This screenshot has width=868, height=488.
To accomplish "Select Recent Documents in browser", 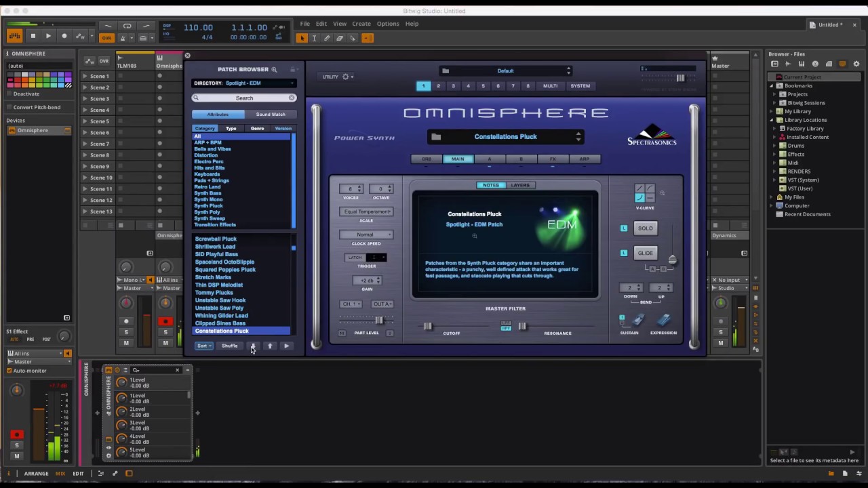I will 807,214.
